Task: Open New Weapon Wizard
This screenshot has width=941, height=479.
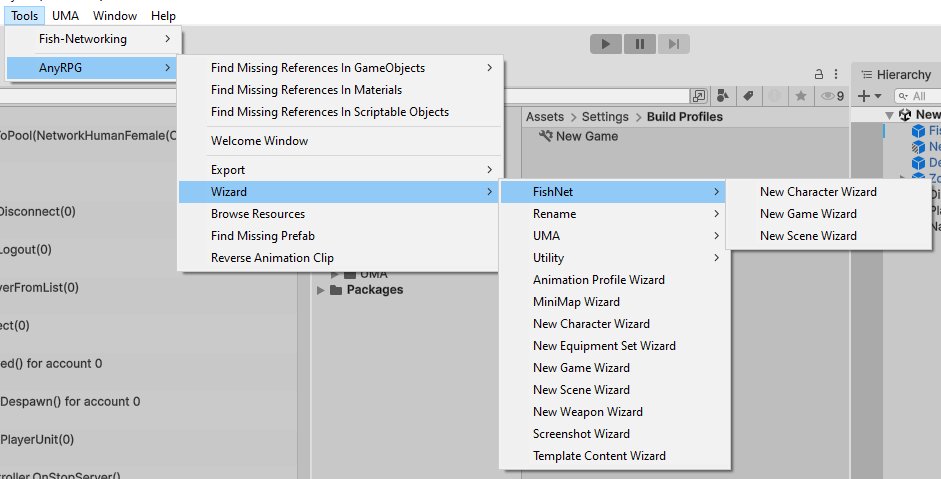Action: click(x=615, y=412)
